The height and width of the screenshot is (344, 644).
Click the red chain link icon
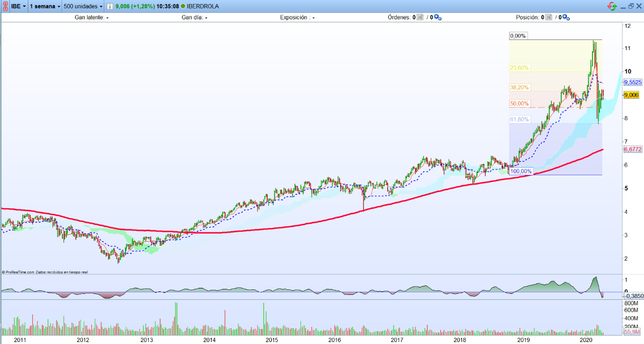[x=5, y=6]
